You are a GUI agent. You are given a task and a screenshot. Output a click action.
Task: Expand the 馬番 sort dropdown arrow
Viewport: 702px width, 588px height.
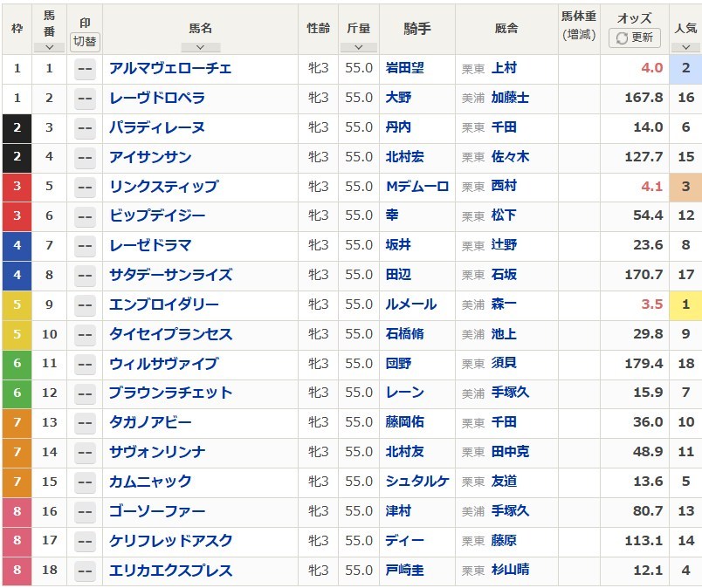pos(49,47)
